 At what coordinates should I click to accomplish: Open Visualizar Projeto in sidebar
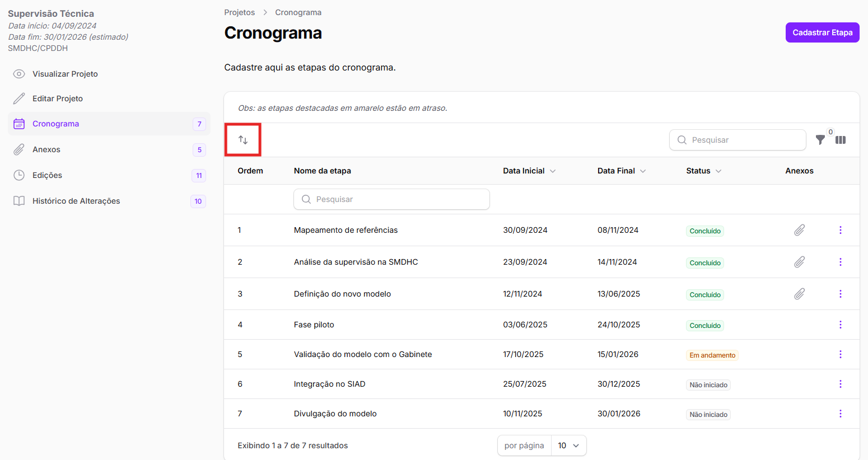[x=65, y=74]
